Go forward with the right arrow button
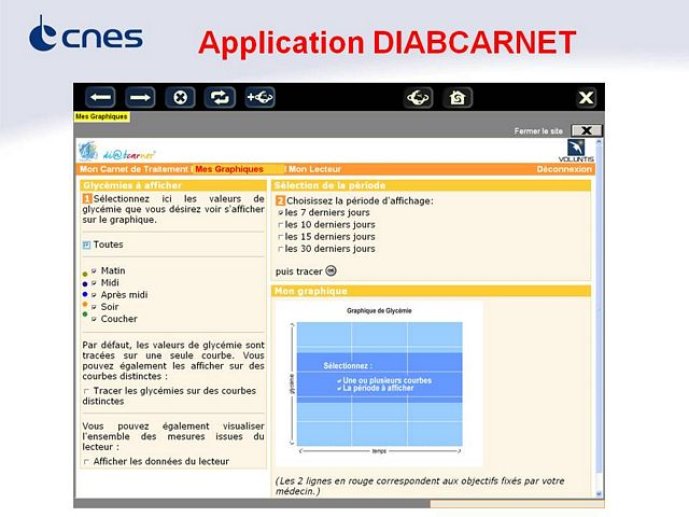This screenshot has height=517, width=689. click(x=140, y=98)
